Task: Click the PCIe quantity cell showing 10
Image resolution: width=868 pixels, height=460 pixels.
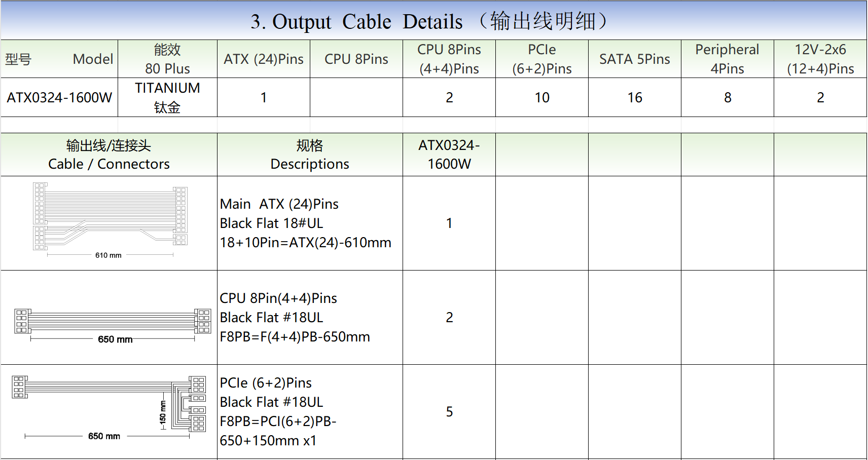Action: point(542,97)
